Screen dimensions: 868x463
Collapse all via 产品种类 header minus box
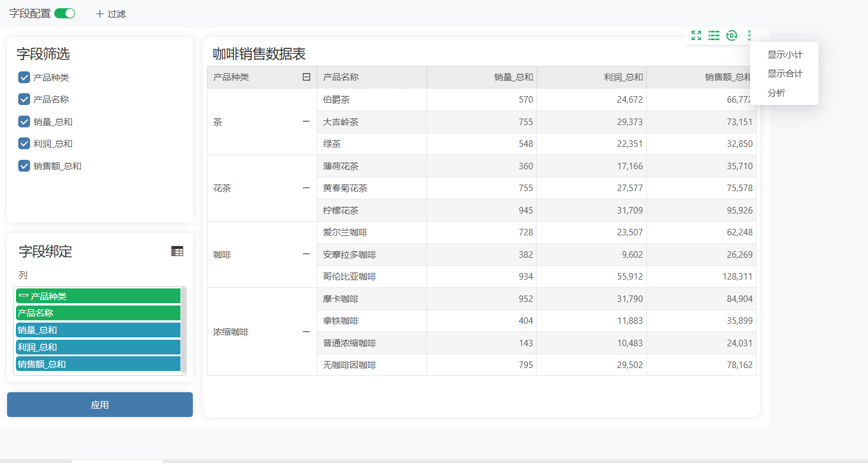[x=307, y=77]
